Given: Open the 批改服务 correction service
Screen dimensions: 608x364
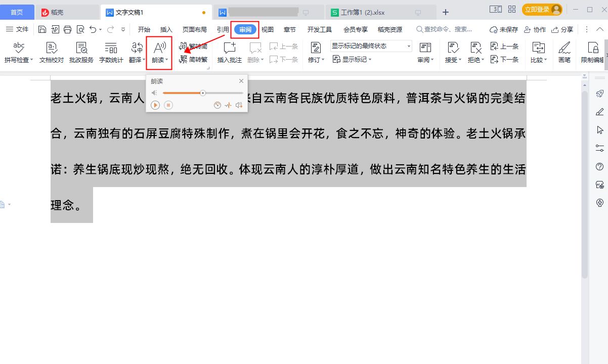Looking at the screenshot, I should (81, 52).
